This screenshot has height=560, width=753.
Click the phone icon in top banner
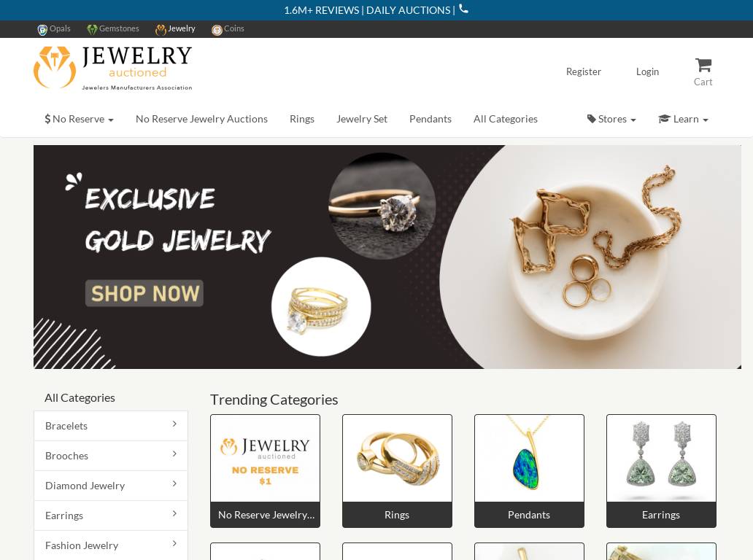point(463,9)
